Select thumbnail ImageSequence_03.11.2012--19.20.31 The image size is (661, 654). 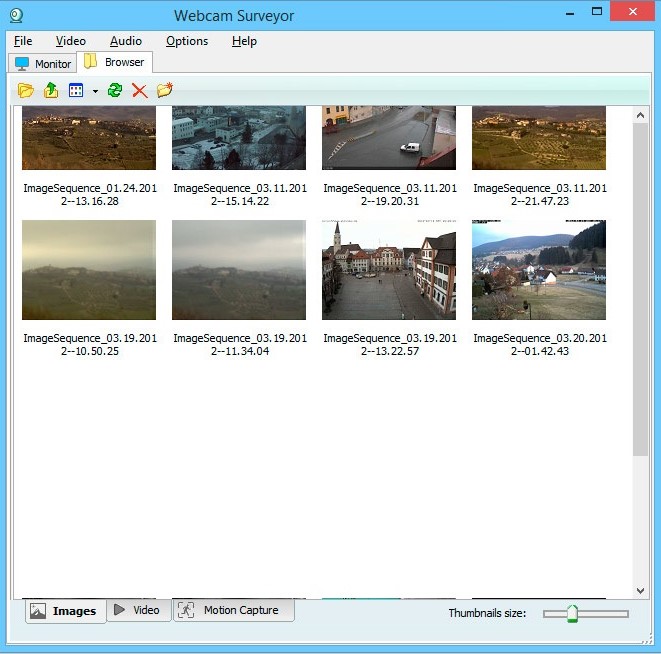coord(389,138)
